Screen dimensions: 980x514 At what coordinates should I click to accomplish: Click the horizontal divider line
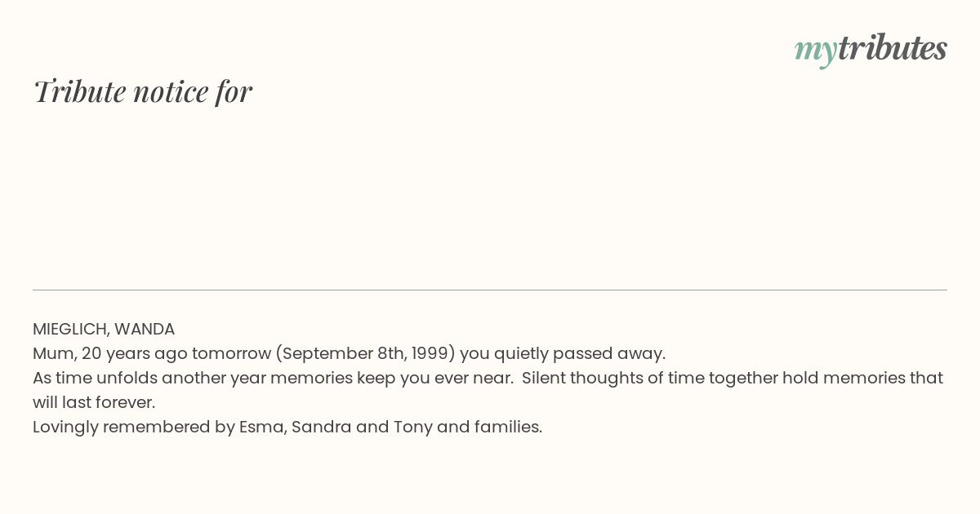[x=490, y=290]
